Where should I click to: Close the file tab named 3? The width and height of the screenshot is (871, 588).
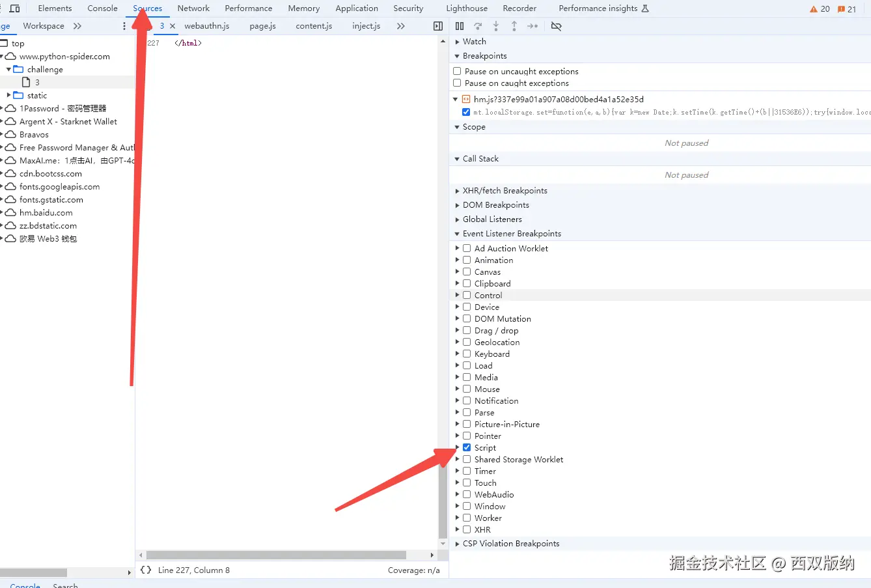pyautogui.click(x=173, y=26)
